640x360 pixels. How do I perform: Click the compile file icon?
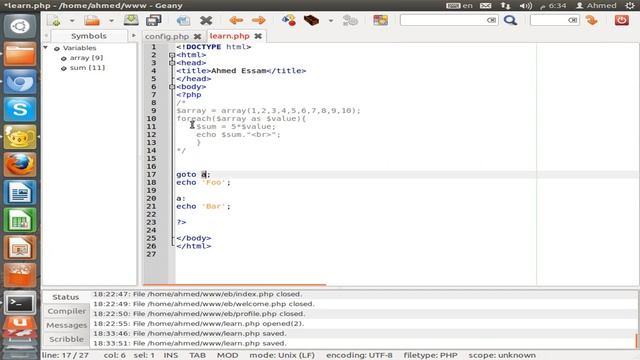point(289,20)
